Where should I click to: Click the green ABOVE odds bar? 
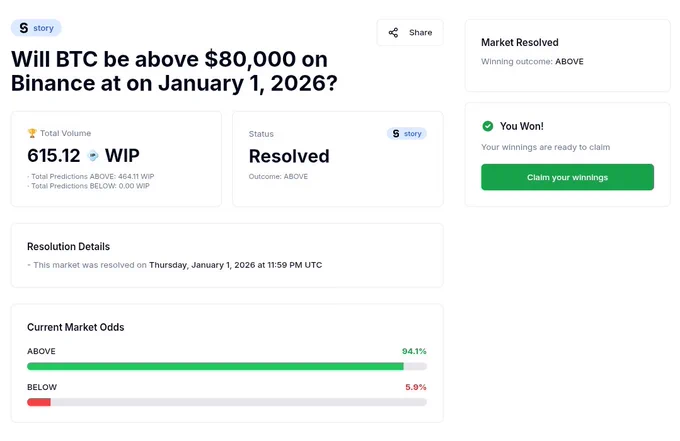click(215, 366)
